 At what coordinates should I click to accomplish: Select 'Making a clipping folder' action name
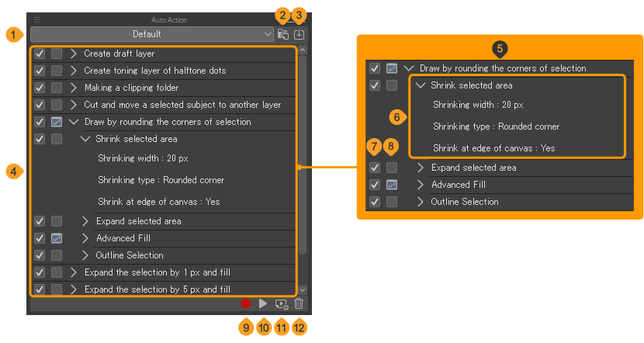131,88
